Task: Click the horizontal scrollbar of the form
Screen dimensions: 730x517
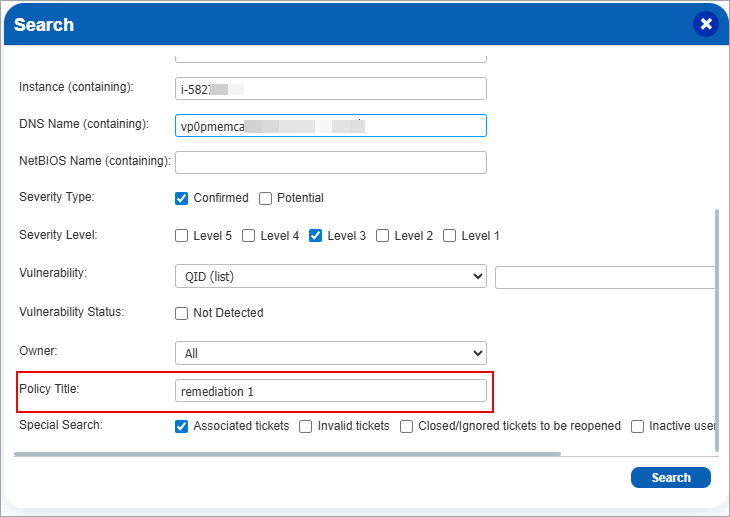Action: coord(287,454)
